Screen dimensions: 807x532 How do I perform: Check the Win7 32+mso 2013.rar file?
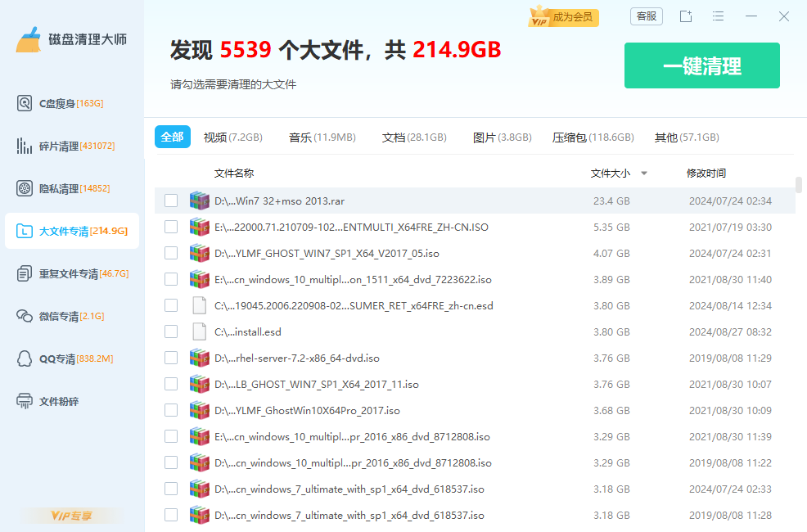170,200
